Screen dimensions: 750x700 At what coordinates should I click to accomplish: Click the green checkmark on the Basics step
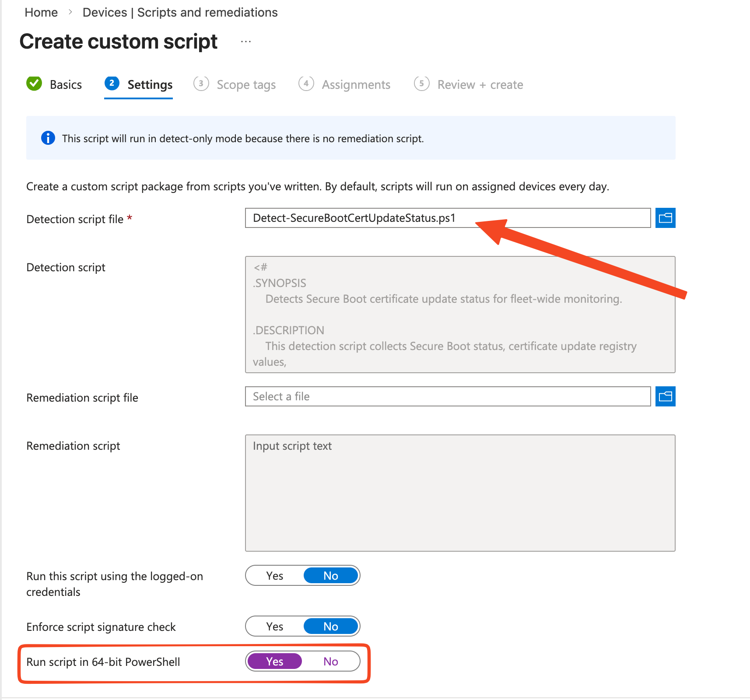[34, 84]
